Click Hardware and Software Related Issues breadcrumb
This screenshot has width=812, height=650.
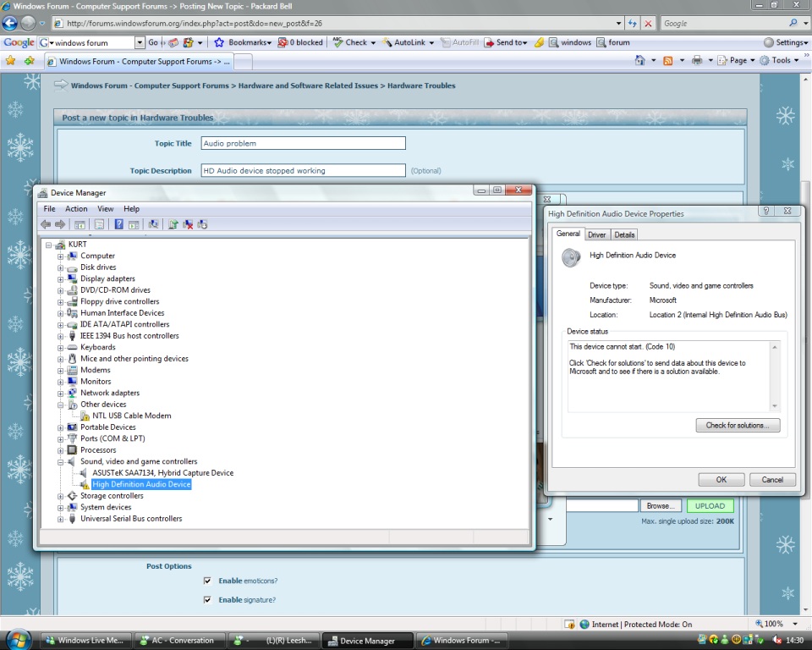(308, 85)
